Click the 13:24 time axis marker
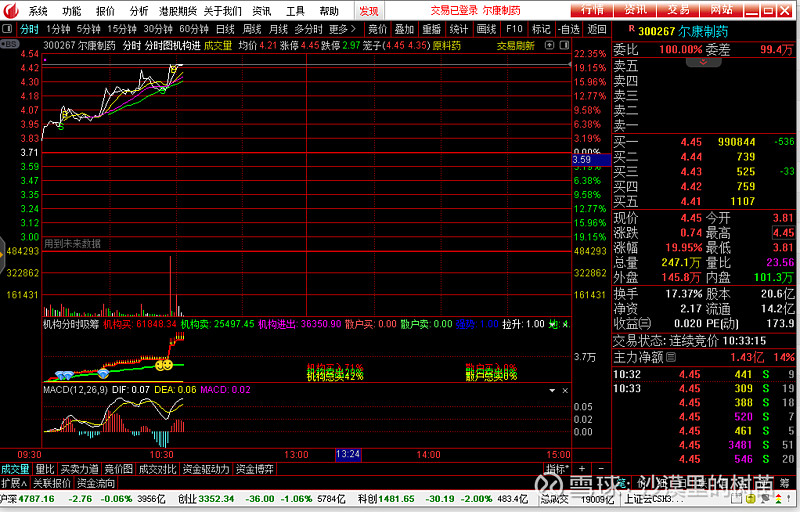 tap(348, 454)
